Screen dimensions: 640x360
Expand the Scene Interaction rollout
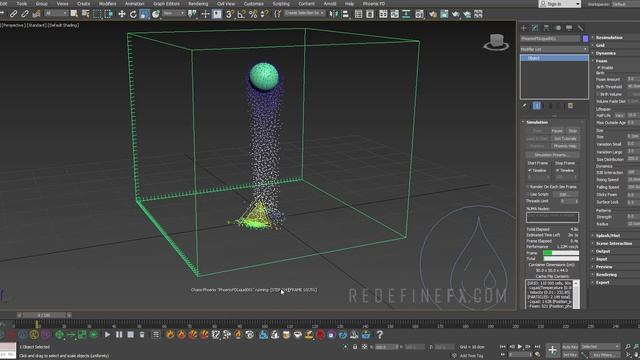click(x=613, y=243)
